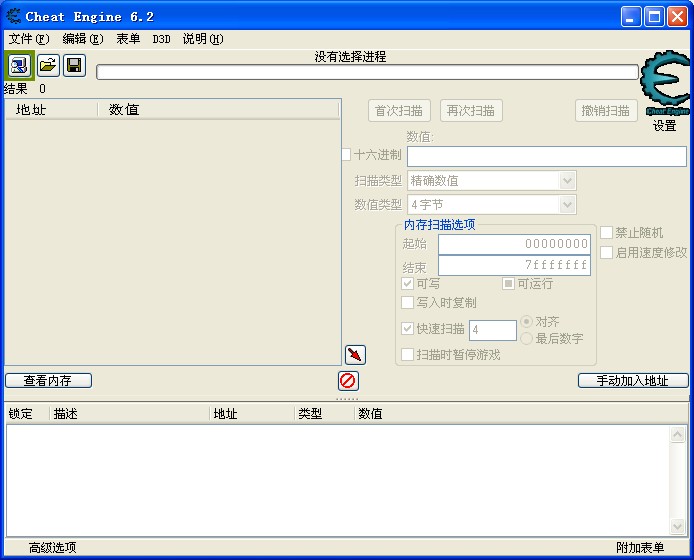
Task: Click the 数值 column header in address table
Action: point(521,414)
